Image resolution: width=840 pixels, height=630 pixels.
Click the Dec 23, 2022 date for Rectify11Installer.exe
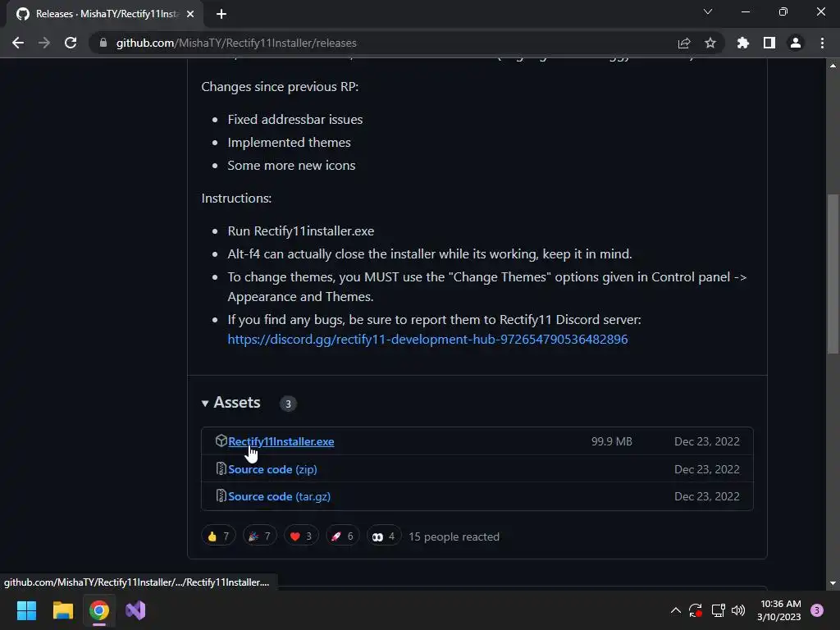(706, 441)
